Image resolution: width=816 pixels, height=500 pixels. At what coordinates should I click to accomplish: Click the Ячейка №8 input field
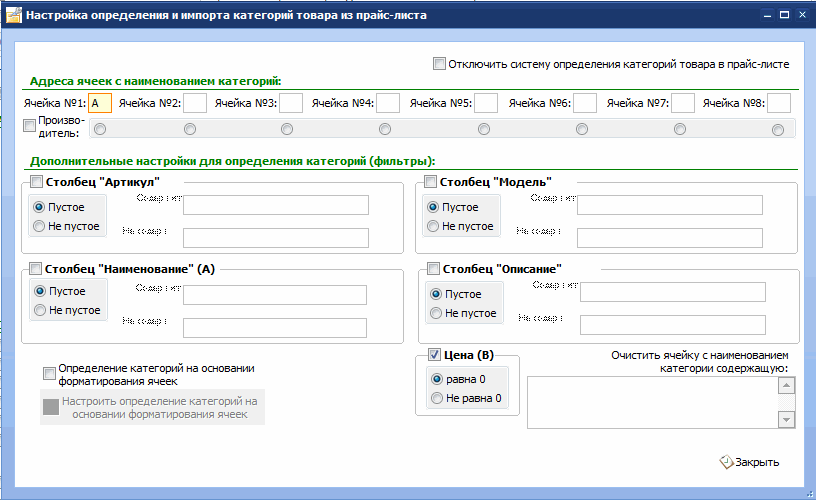pyautogui.click(x=779, y=103)
